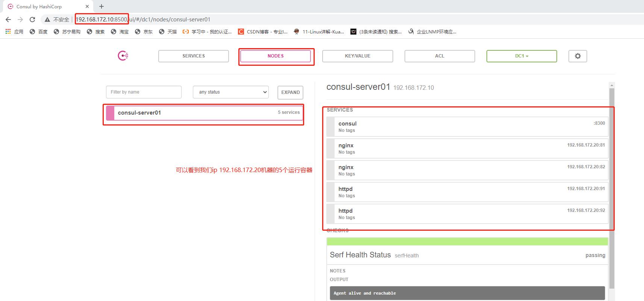Reload the page with refresh icon
This screenshot has width=644, height=301.
tap(32, 20)
